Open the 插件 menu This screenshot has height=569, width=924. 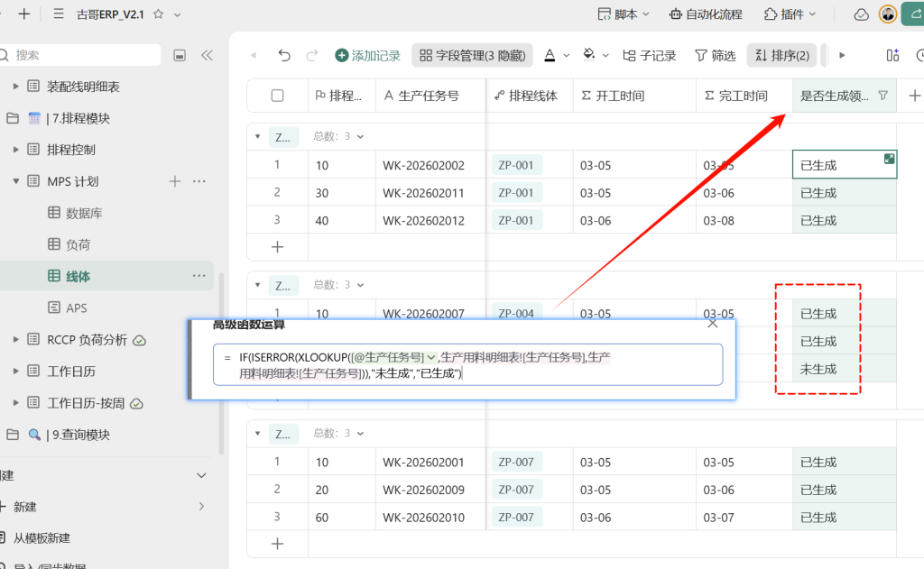pos(790,14)
